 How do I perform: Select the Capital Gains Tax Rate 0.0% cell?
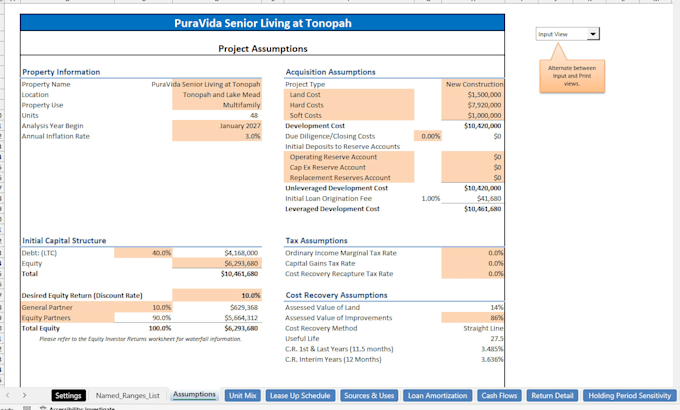pos(473,263)
